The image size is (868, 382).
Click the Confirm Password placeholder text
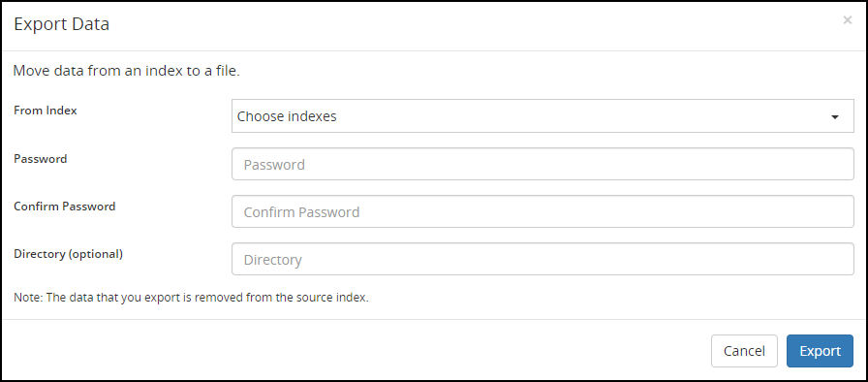301,212
